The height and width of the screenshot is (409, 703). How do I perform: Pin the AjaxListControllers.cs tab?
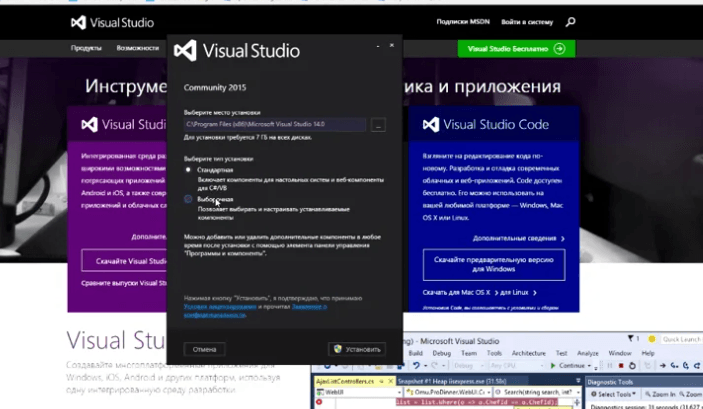[x=382, y=381]
